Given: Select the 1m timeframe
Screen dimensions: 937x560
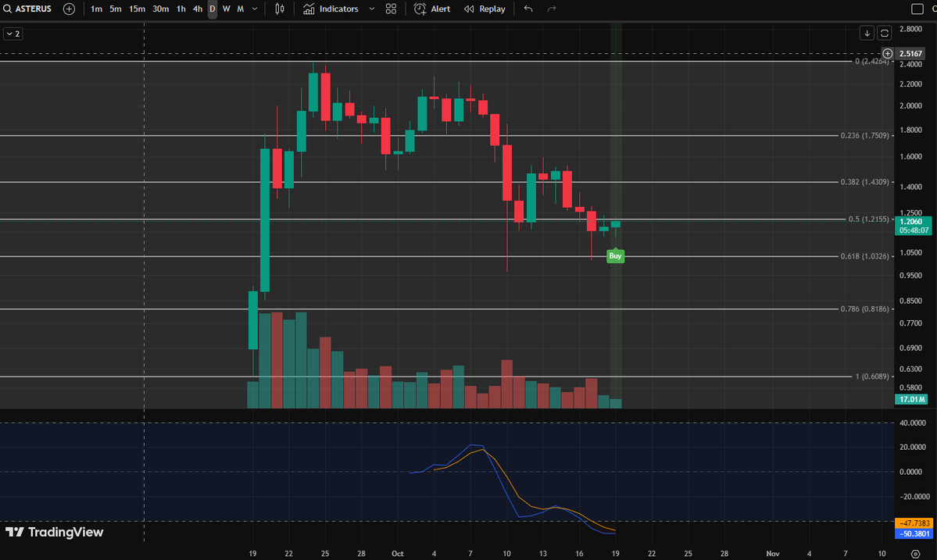Looking at the screenshot, I should pos(96,9).
